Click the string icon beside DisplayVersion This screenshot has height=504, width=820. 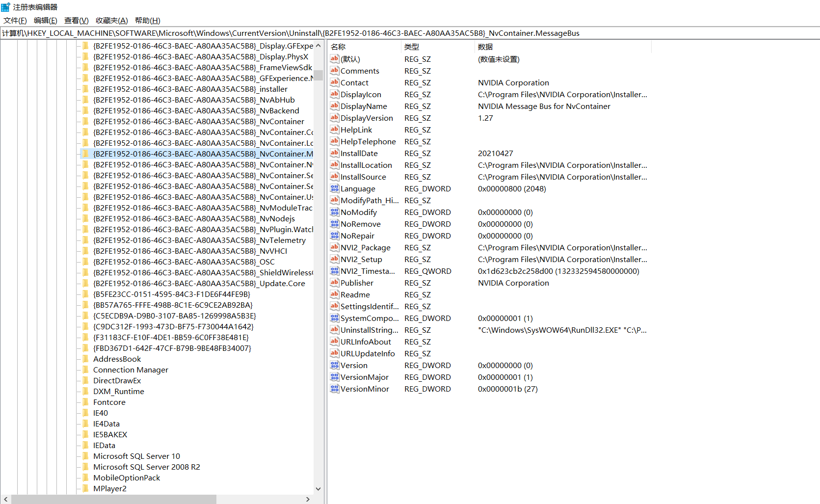tap(335, 118)
